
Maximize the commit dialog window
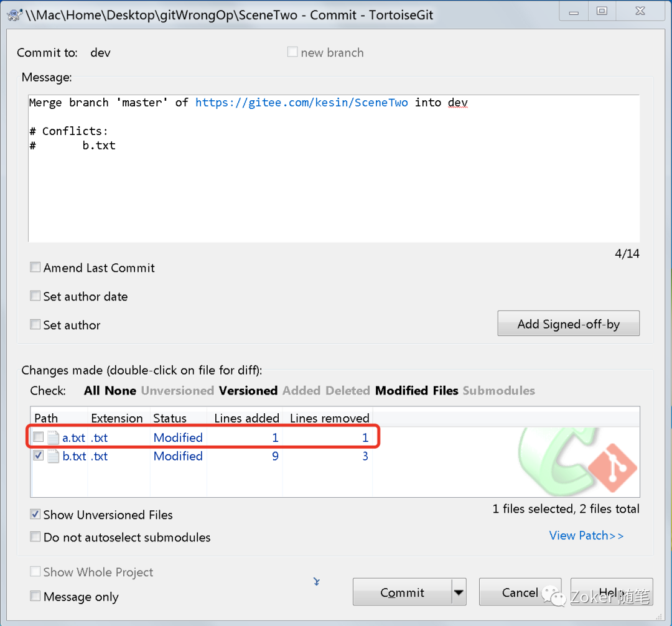point(602,12)
